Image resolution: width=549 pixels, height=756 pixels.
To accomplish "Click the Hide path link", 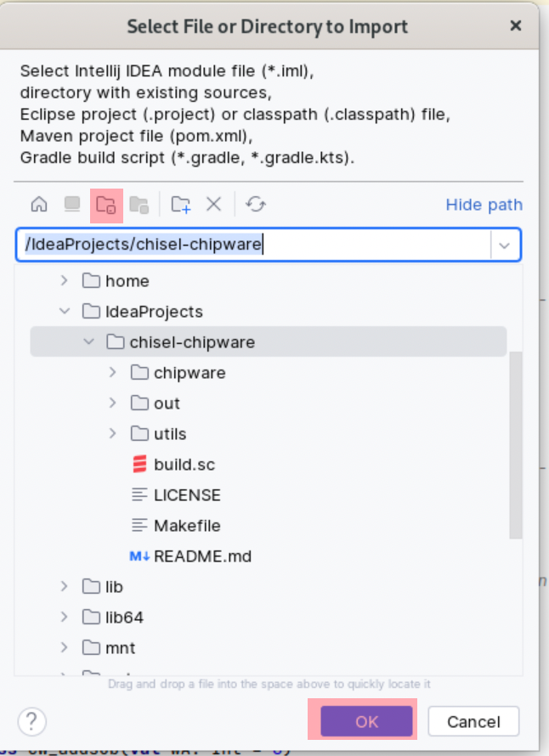I will click(484, 205).
